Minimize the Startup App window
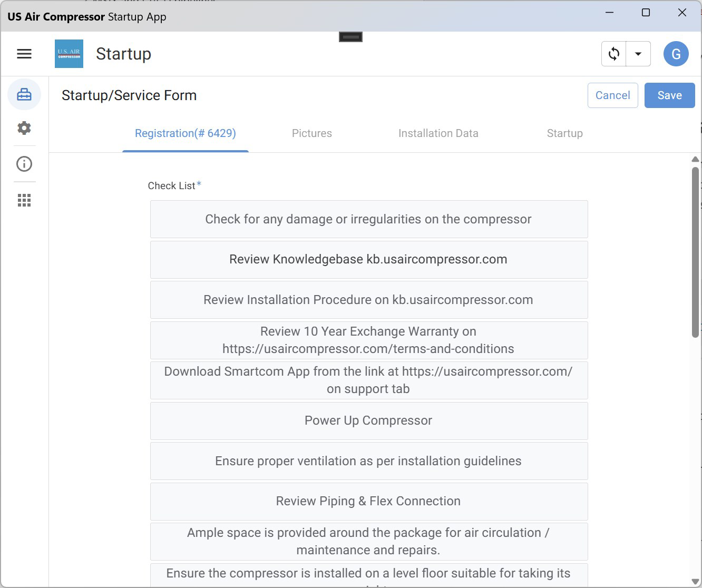 point(610,12)
